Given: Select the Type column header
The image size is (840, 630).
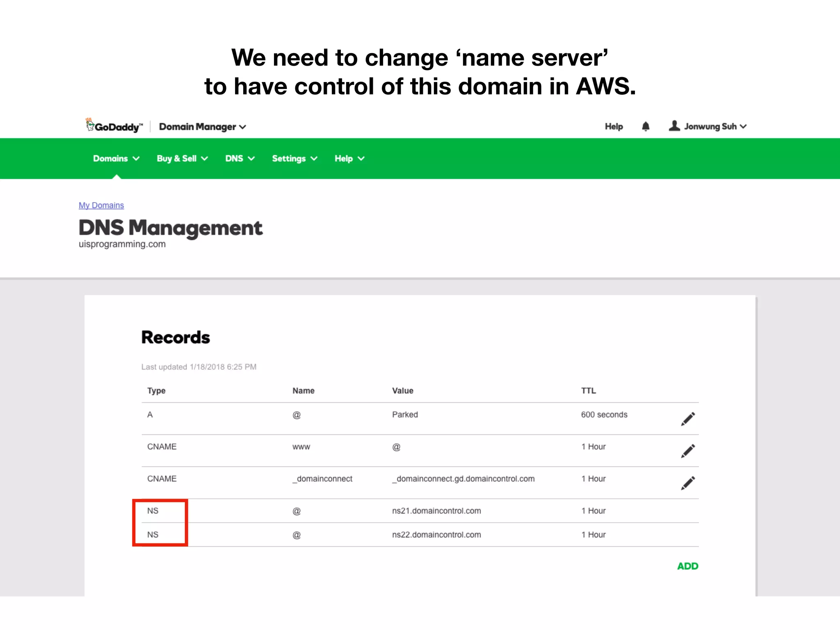Looking at the screenshot, I should tap(156, 390).
